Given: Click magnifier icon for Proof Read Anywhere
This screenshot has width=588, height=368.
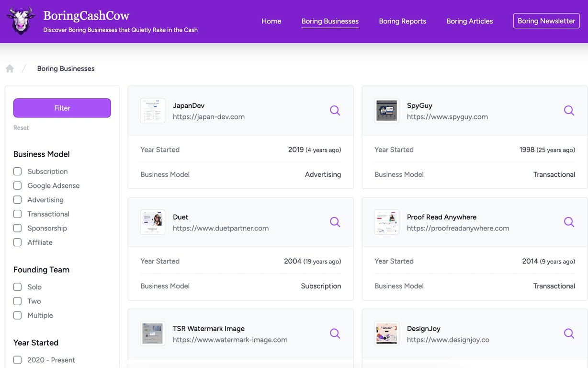Looking at the screenshot, I should 569,222.
